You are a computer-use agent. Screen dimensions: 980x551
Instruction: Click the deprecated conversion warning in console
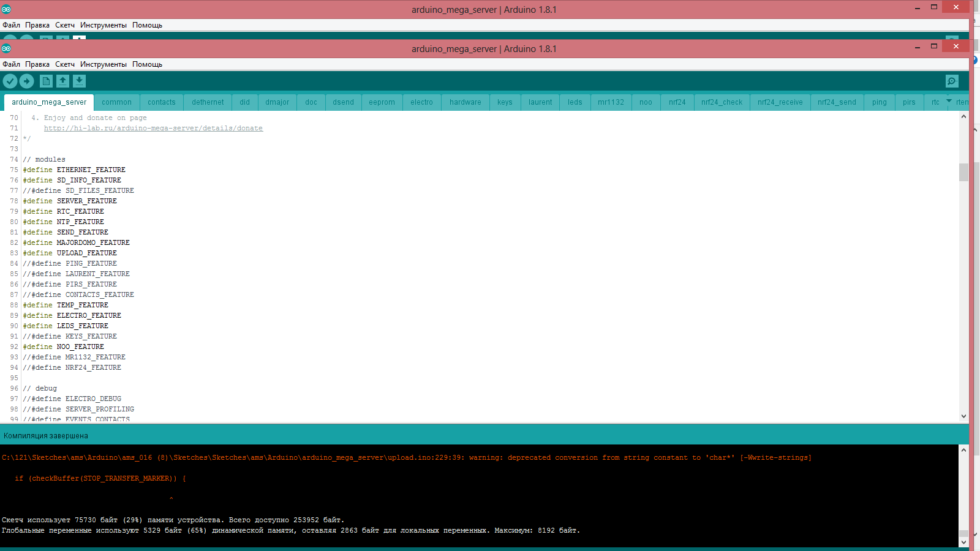pos(407,457)
